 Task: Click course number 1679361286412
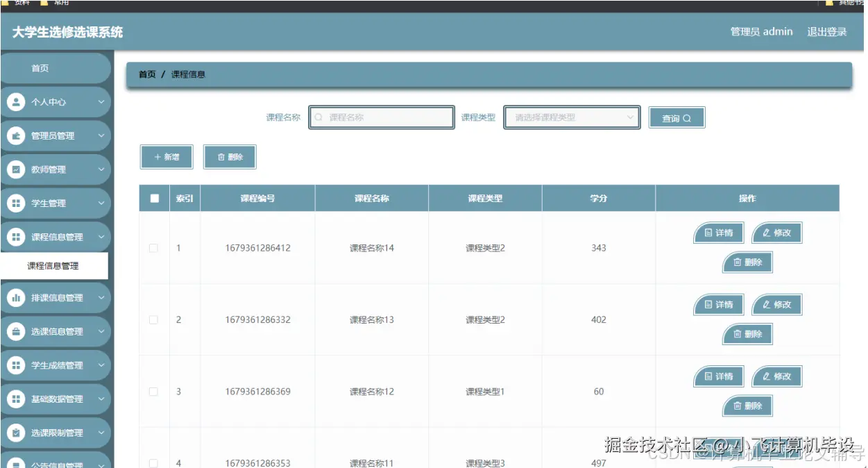[257, 248]
